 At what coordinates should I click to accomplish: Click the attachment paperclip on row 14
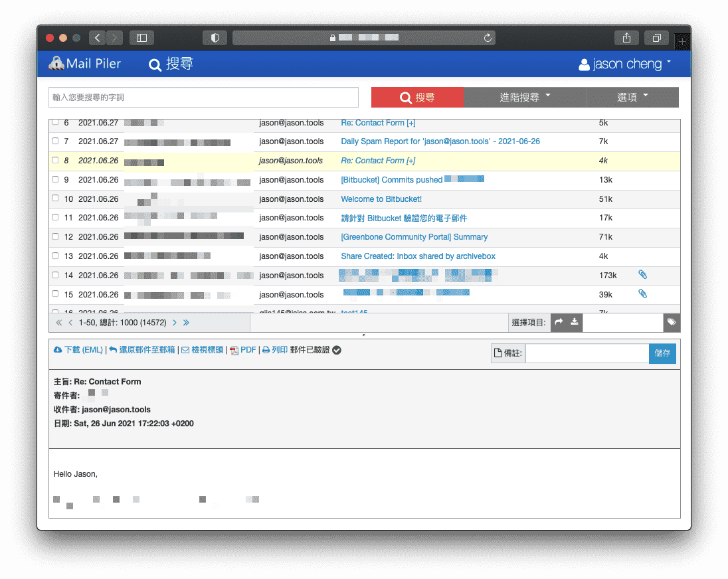pyautogui.click(x=642, y=275)
